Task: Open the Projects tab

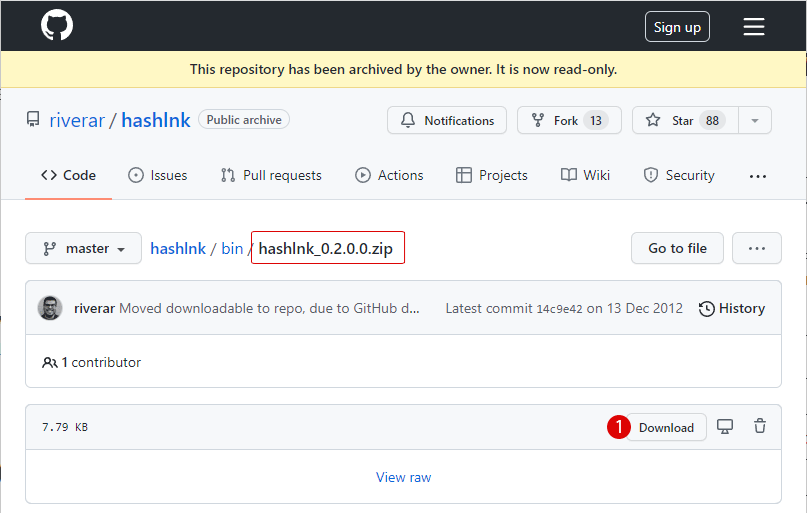Action: [492, 175]
